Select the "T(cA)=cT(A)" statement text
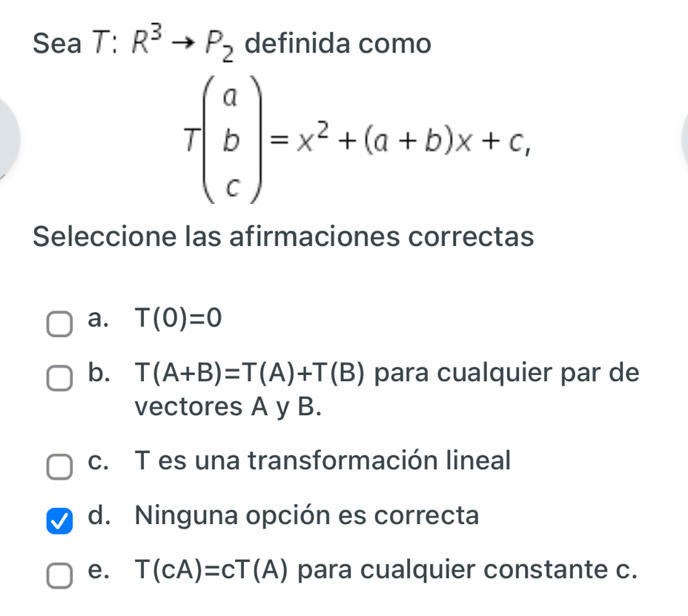 click(x=214, y=571)
